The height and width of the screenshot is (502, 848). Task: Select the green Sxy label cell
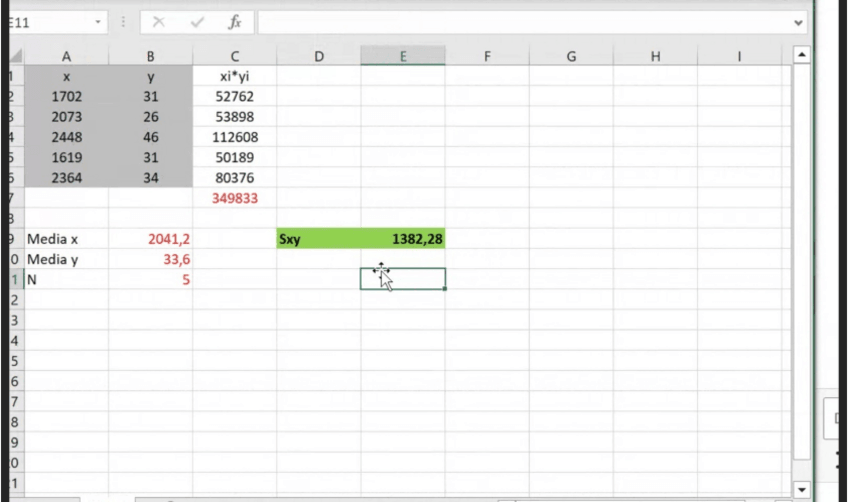click(x=318, y=239)
